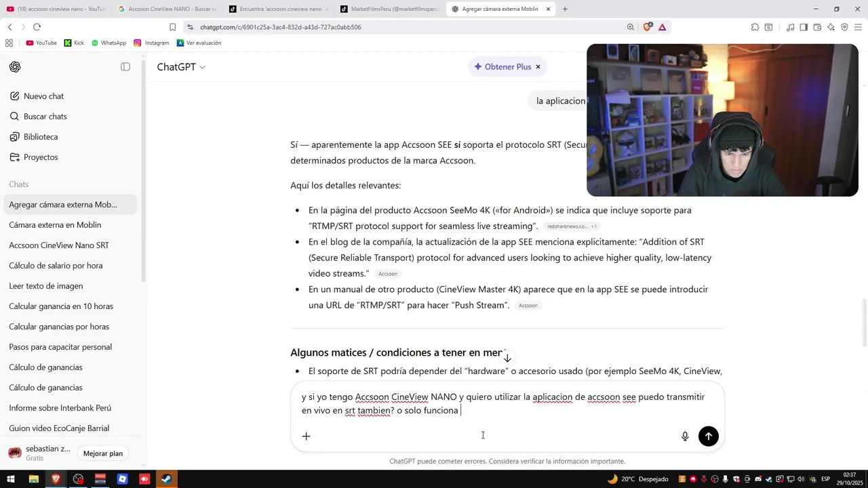Image resolution: width=868 pixels, height=488 pixels.
Task: Click the Chats section header
Action: (19, 184)
